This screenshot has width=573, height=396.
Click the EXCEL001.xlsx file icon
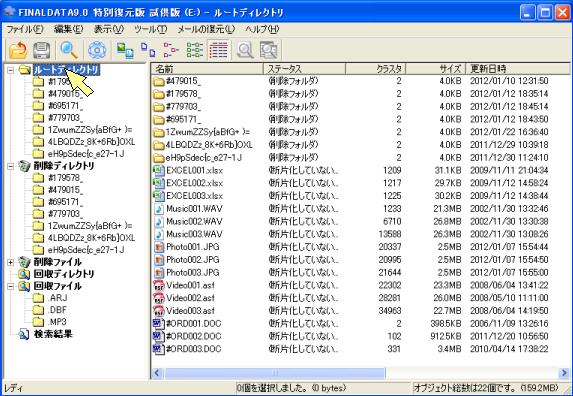pyautogui.click(x=159, y=170)
